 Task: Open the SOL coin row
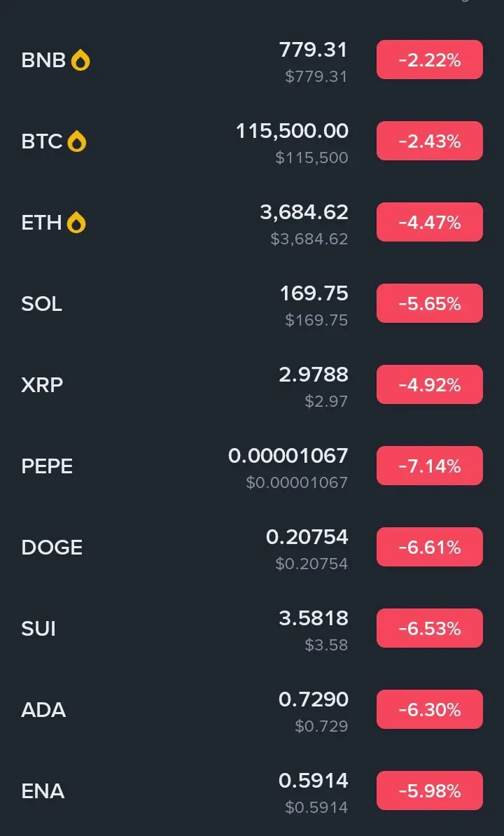[x=252, y=304]
